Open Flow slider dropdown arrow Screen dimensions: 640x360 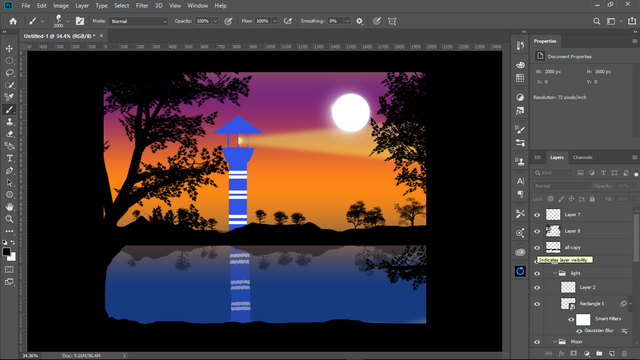click(275, 21)
